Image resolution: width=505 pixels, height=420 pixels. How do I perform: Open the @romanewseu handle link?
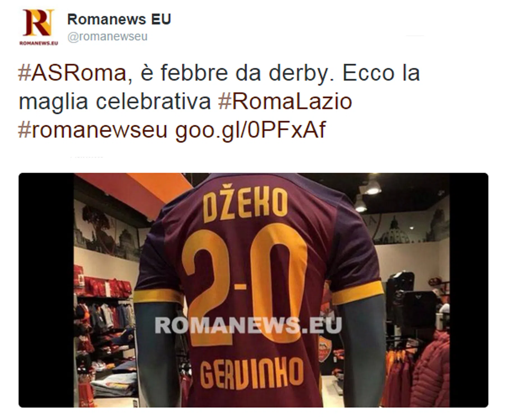[107, 36]
